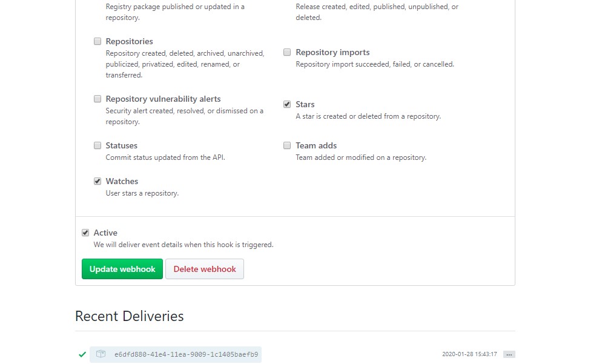Tick Repository vulnerability alerts checkbox
Viewport: 605px width, 364px height.
point(98,99)
